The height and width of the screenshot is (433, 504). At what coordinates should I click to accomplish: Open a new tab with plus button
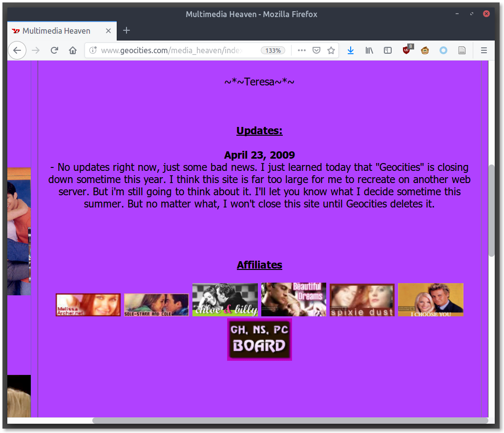(126, 31)
